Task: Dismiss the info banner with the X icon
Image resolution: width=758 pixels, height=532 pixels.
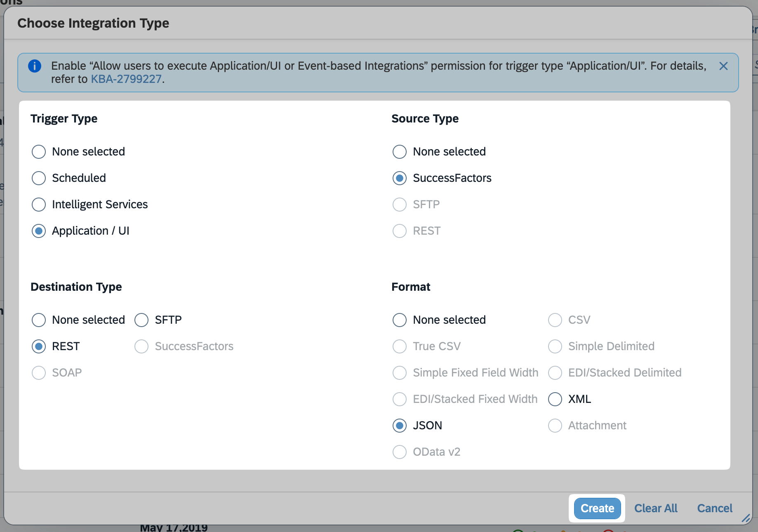Action: tap(723, 66)
